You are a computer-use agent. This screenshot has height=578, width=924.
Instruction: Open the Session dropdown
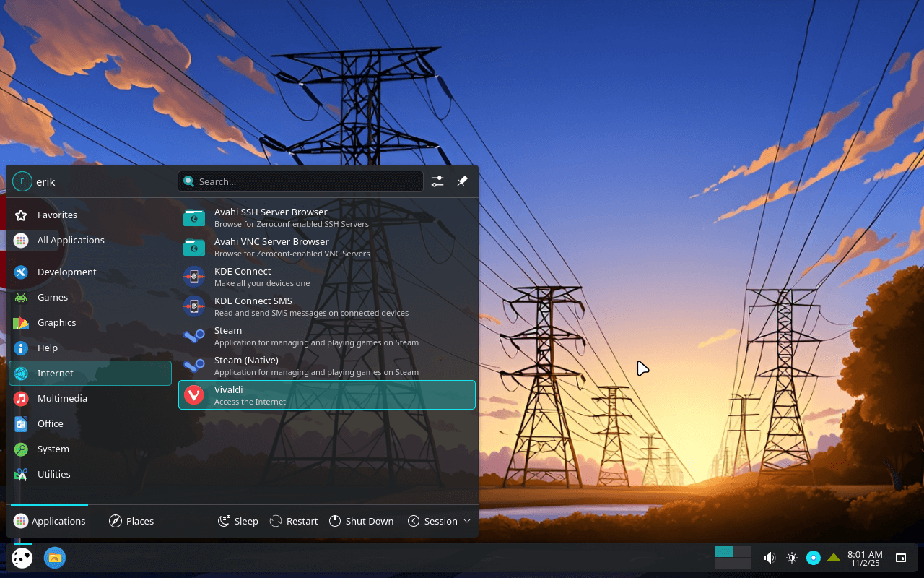coord(439,520)
